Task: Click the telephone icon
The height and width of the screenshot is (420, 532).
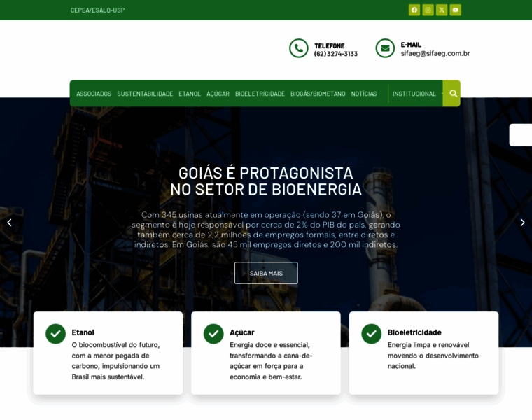Action: (299, 48)
